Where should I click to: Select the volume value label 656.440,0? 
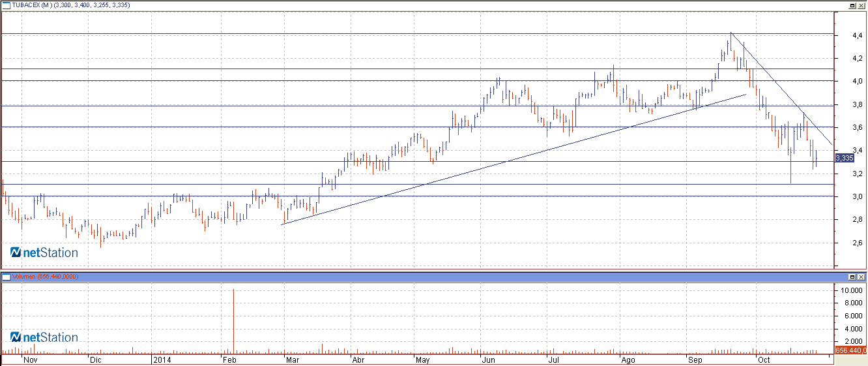pos(850,350)
